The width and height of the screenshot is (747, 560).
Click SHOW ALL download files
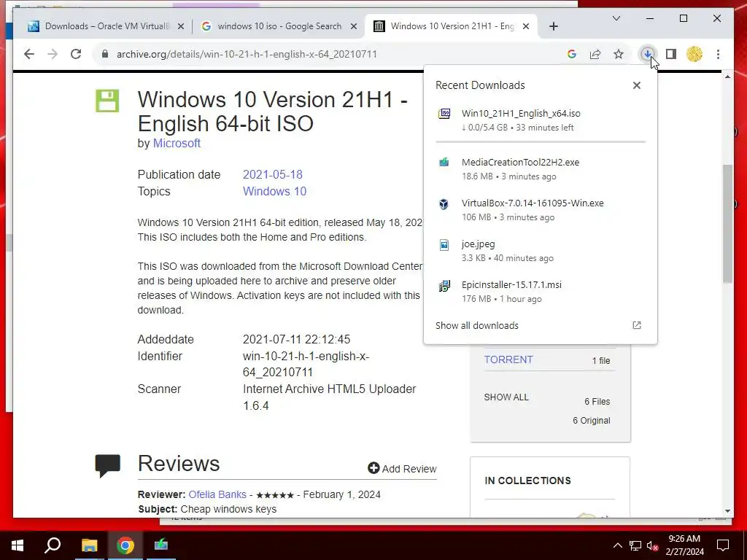pos(506,397)
